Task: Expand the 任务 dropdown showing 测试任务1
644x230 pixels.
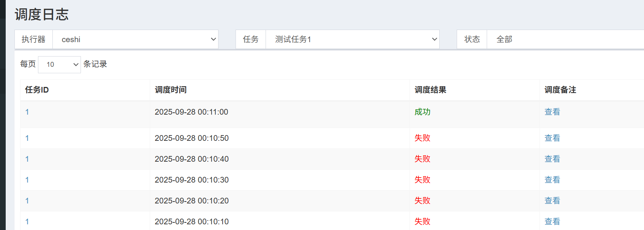Action: (x=352, y=39)
